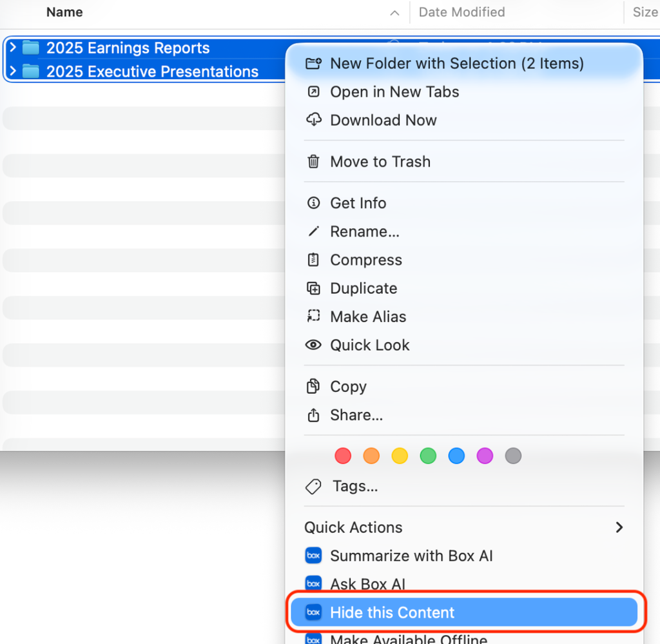660x644 pixels.
Task: Sort by the Name column header
Action: [x=64, y=12]
